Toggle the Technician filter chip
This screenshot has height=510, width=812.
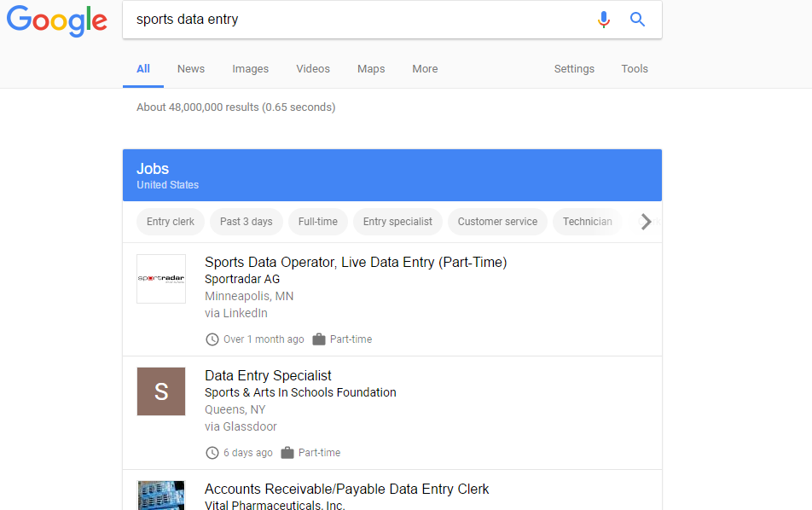tap(587, 222)
